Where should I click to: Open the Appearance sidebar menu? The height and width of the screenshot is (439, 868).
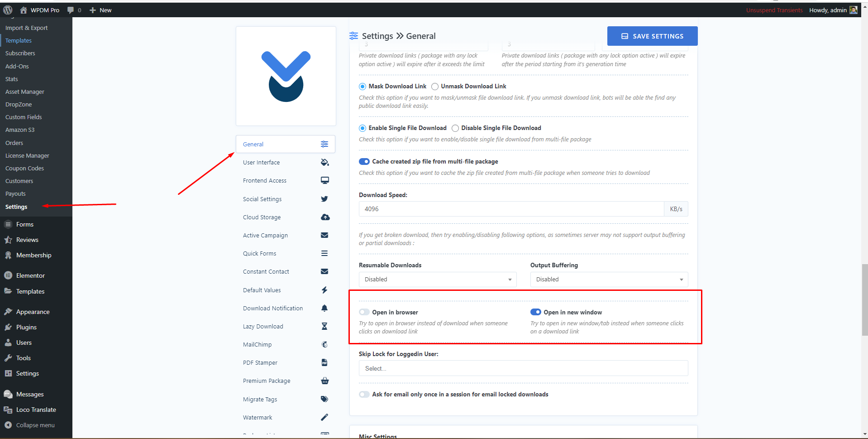pos(33,312)
